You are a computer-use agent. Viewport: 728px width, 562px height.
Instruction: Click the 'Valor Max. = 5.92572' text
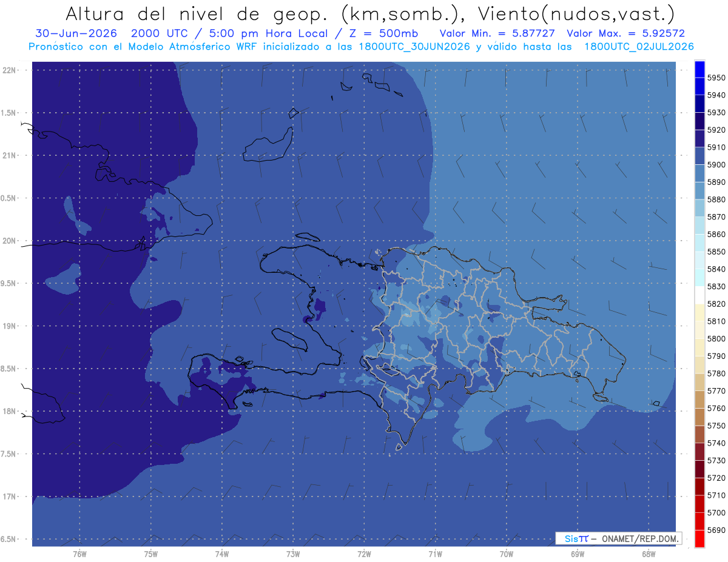click(625, 33)
